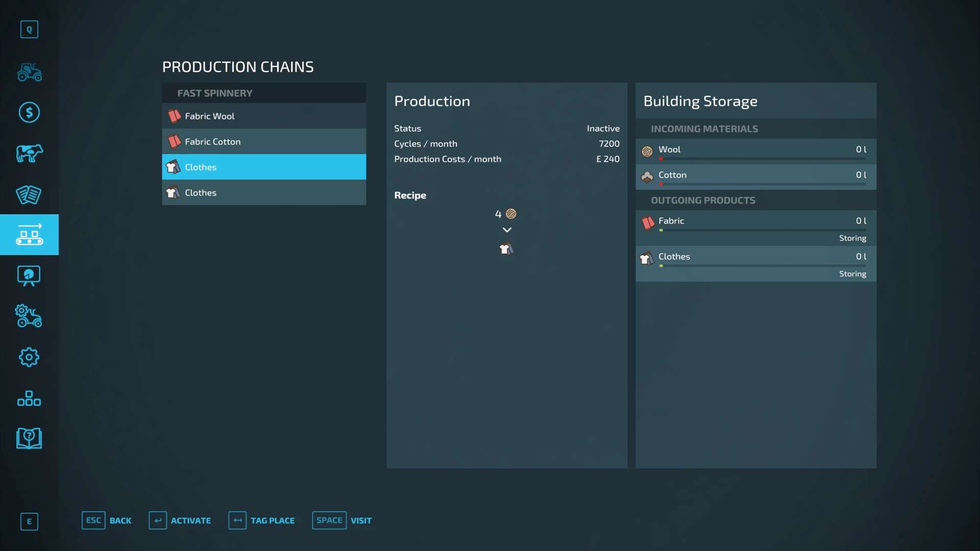Toggle Storing mode on Clothes output

(852, 274)
